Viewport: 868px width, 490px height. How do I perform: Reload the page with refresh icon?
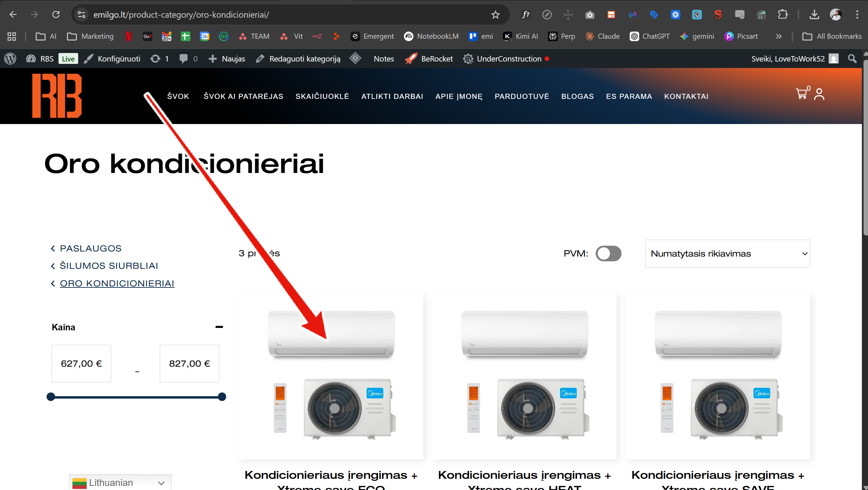pyautogui.click(x=56, y=15)
